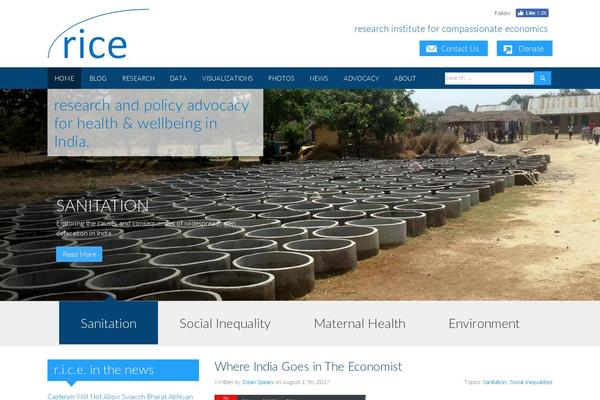Go to the Research page
The image size is (600, 400).
[139, 78]
